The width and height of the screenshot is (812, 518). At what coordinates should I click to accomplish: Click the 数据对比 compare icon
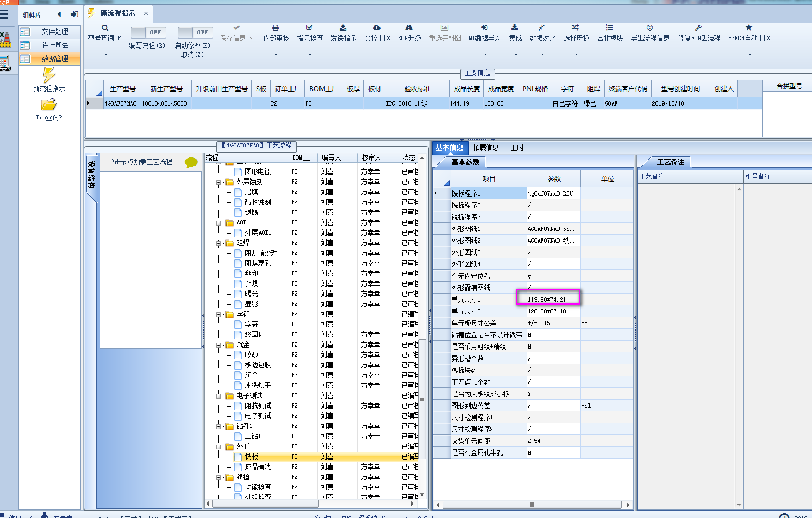coord(542,27)
